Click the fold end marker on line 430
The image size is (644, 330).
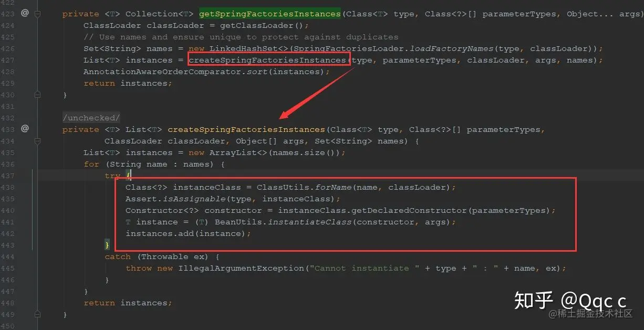37,94
